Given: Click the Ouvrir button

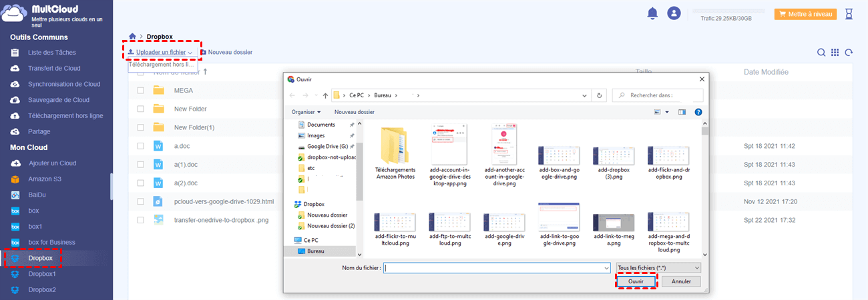Looking at the screenshot, I should (x=636, y=281).
